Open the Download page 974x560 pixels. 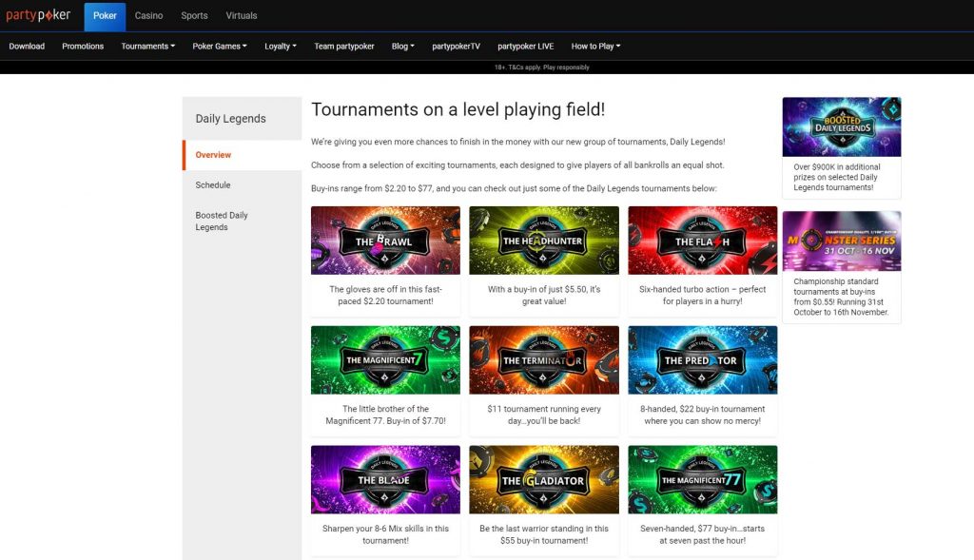27,46
